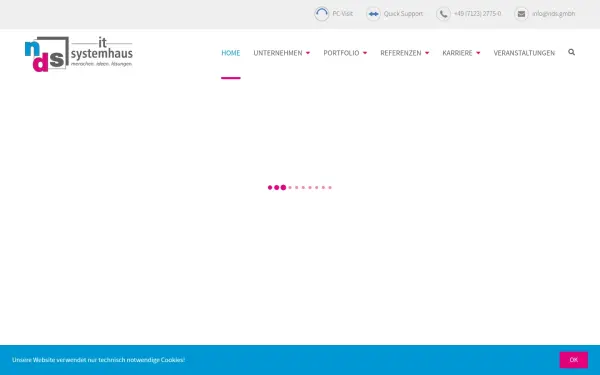Image resolution: width=600 pixels, height=375 pixels.
Task: Open the PC-Visit link
Action: pyautogui.click(x=342, y=14)
